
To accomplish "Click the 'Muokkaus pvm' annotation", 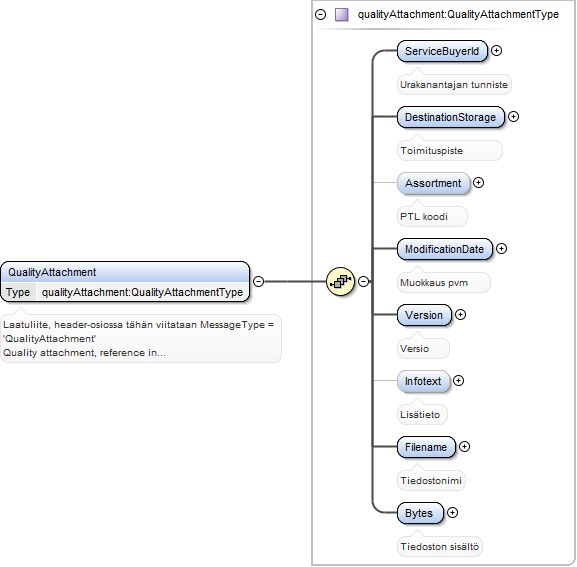I will [444, 283].
